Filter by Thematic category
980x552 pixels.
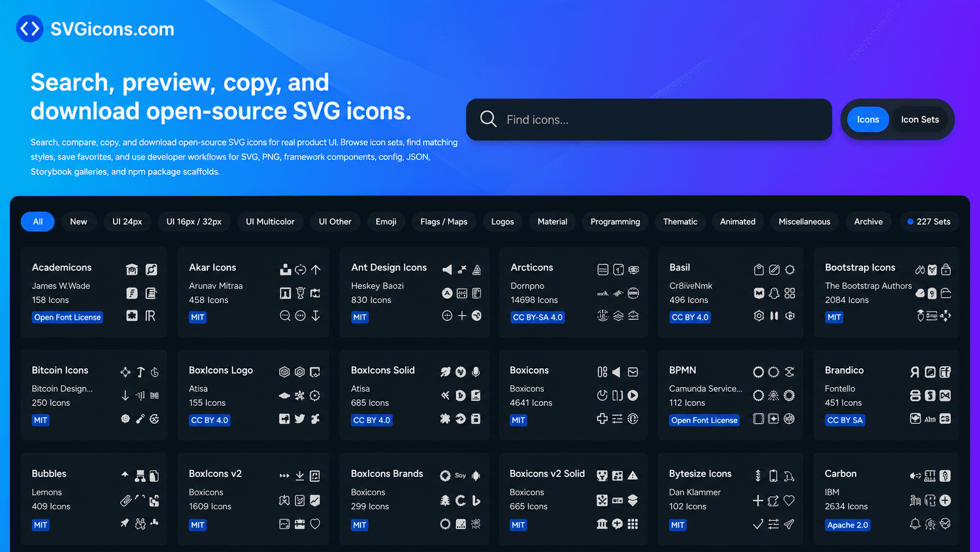tap(680, 222)
